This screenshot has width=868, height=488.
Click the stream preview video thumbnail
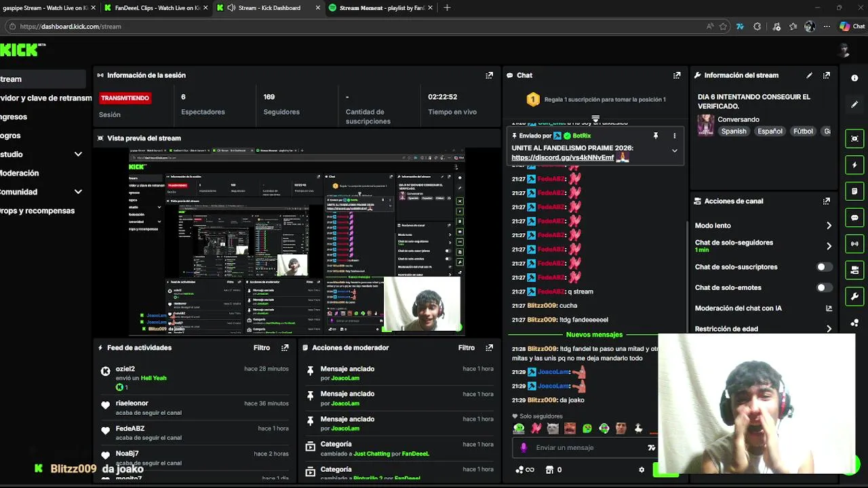pos(296,241)
